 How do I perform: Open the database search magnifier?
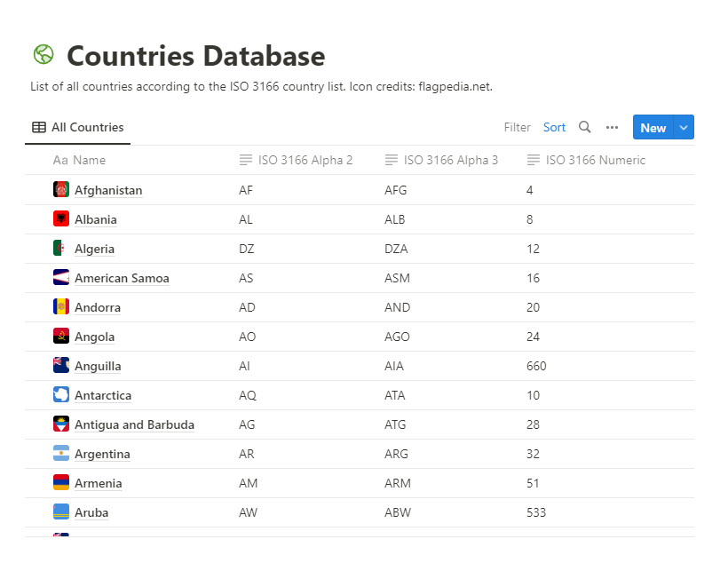pyautogui.click(x=584, y=127)
